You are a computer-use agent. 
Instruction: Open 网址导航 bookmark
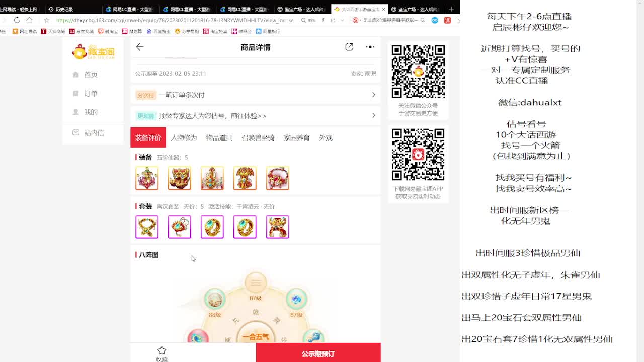point(25,31)
